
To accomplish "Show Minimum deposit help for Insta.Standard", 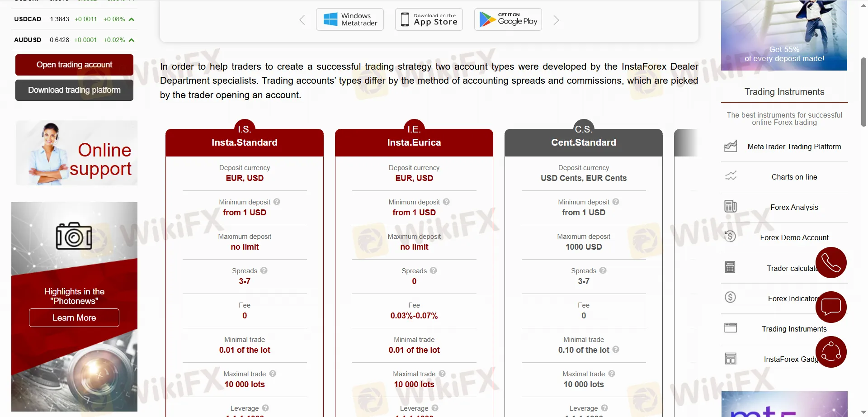I will [x=277, y=202].
